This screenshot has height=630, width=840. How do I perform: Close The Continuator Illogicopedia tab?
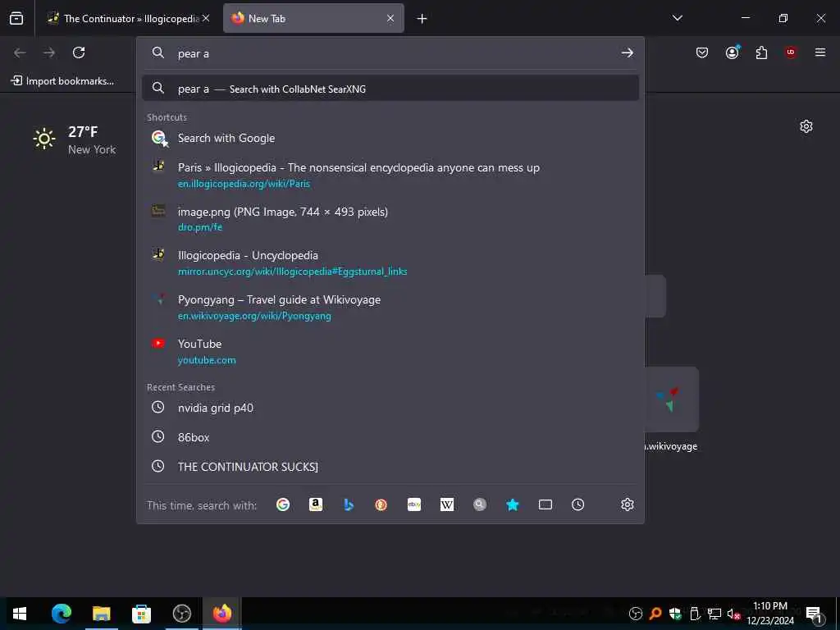(206, 18)
